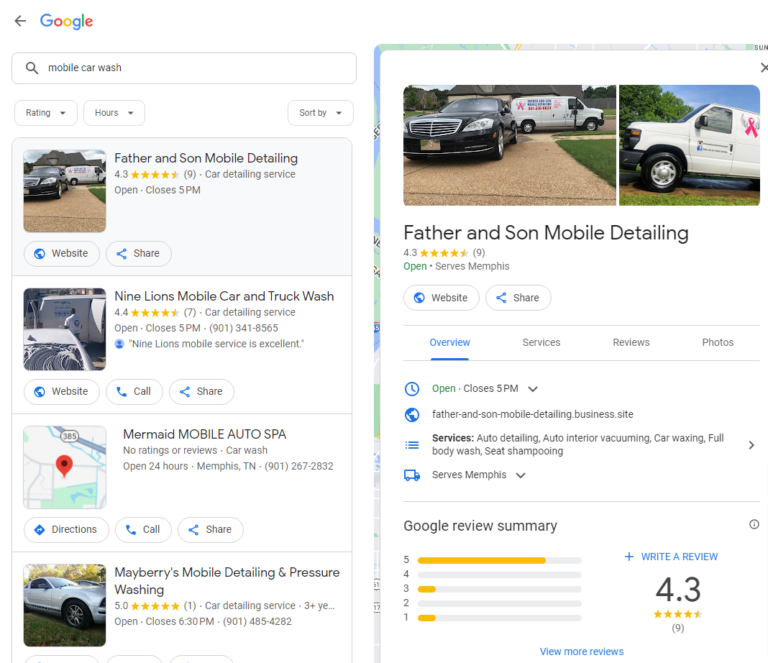Expand services with the right chevron arrow
768x663 pixels.
751,445
